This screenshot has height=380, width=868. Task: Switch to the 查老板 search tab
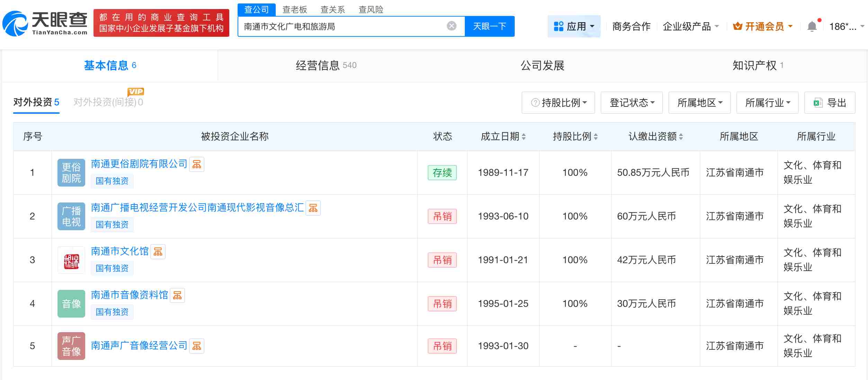click(x=294, y=9)
